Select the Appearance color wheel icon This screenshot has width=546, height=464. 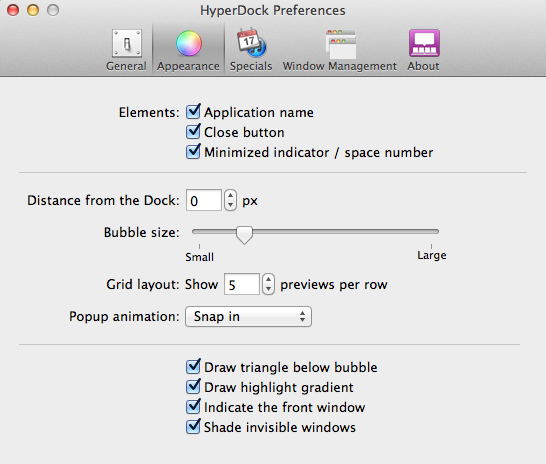[x=189, y=44]
